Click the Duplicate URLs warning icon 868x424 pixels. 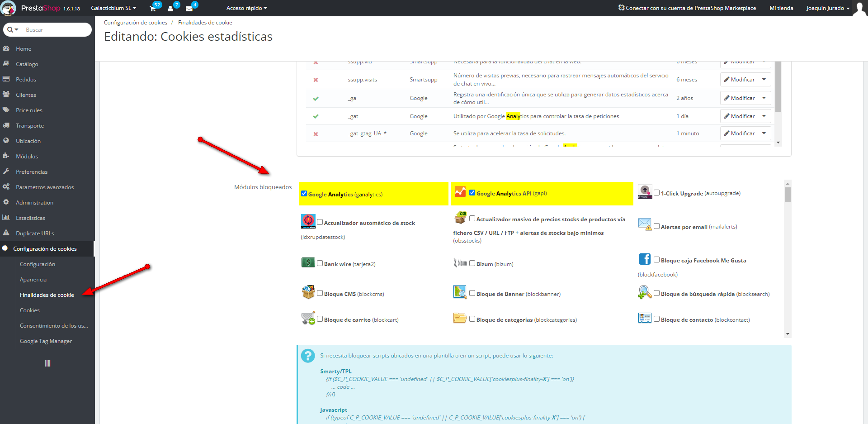coord(6,233)
